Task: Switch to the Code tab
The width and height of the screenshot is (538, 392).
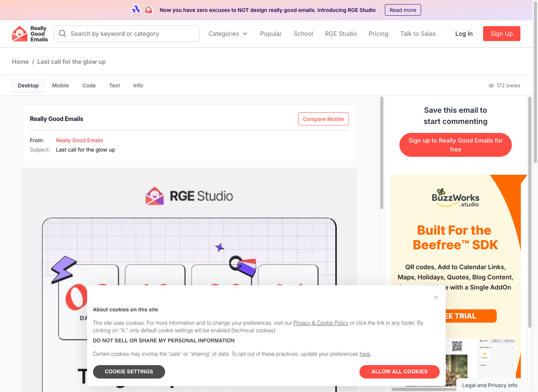Action: 89,85
